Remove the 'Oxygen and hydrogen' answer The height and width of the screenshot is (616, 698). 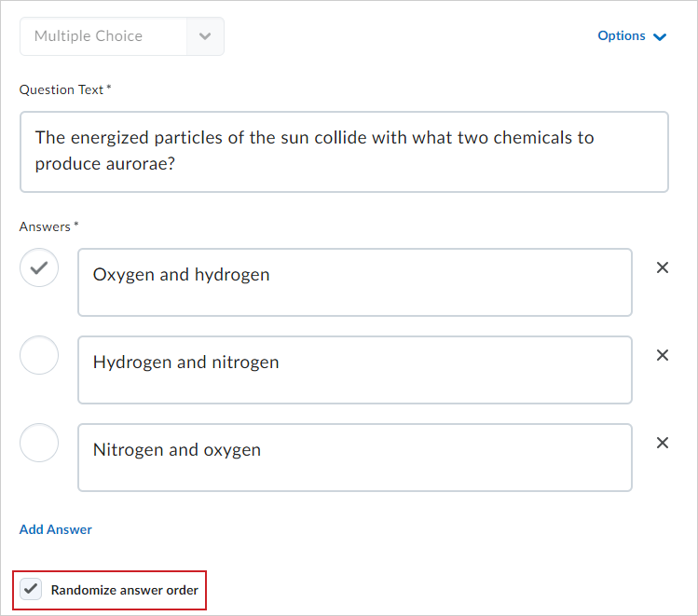(x=663, y=268)
